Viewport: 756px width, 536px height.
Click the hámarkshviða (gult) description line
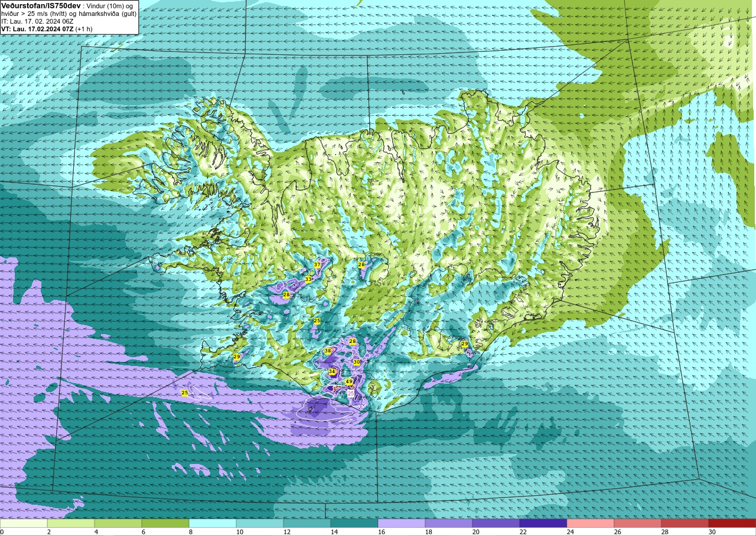[x=69, y=14]
